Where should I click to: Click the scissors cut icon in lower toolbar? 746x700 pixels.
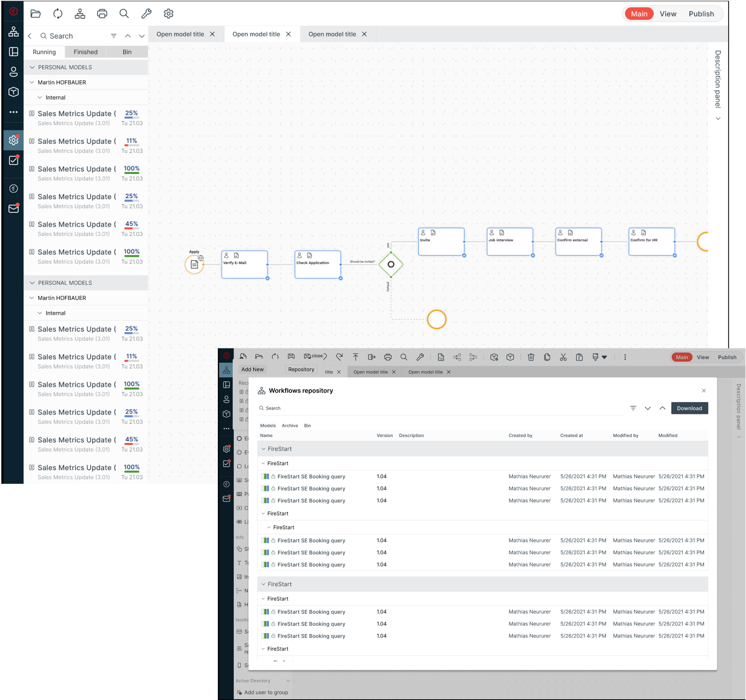pos(563,357)
